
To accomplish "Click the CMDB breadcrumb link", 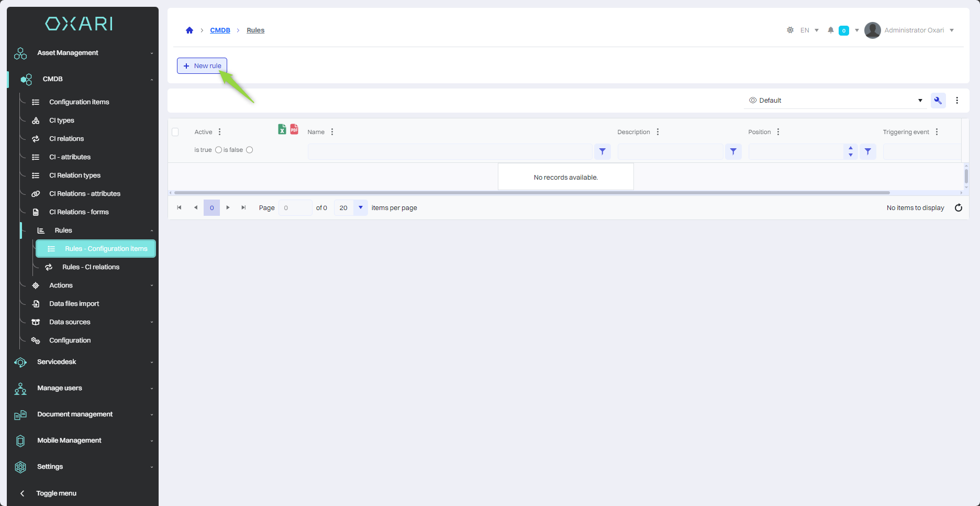I will 220,30.
